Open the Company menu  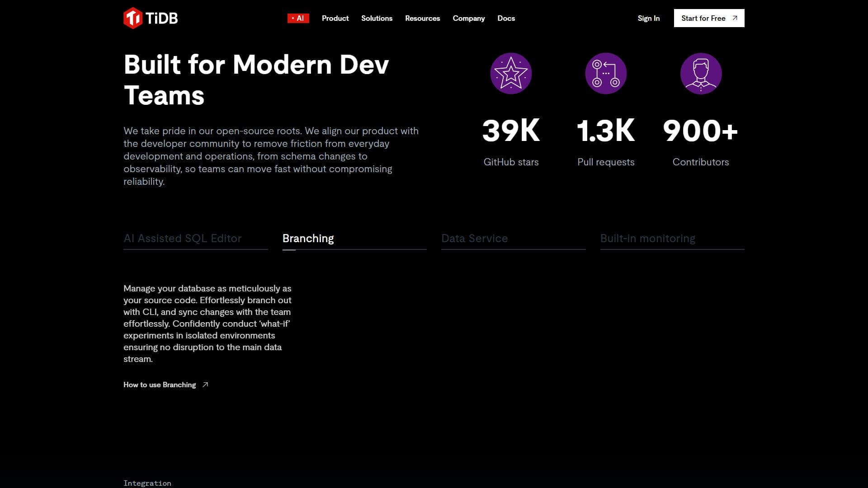pos(468,18)
